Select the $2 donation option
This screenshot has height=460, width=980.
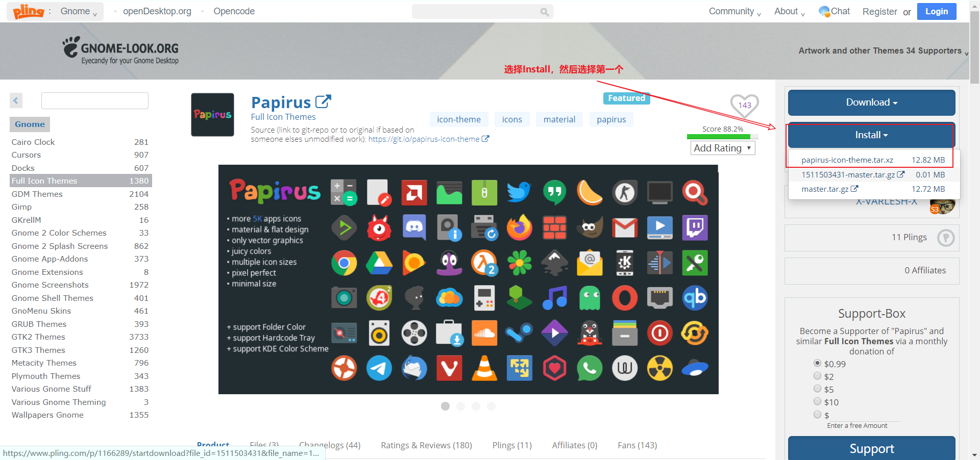[x=817, y=376]
